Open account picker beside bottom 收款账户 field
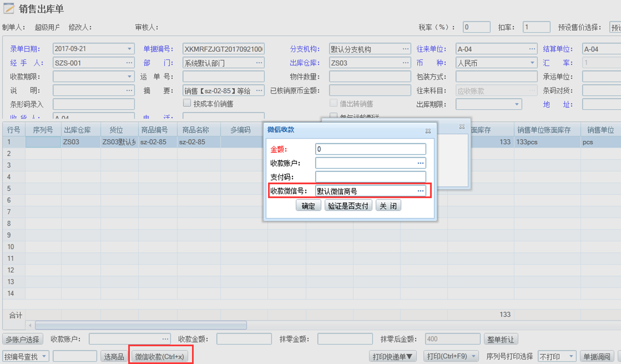621x364 pixels. click(x=165, y=340)
